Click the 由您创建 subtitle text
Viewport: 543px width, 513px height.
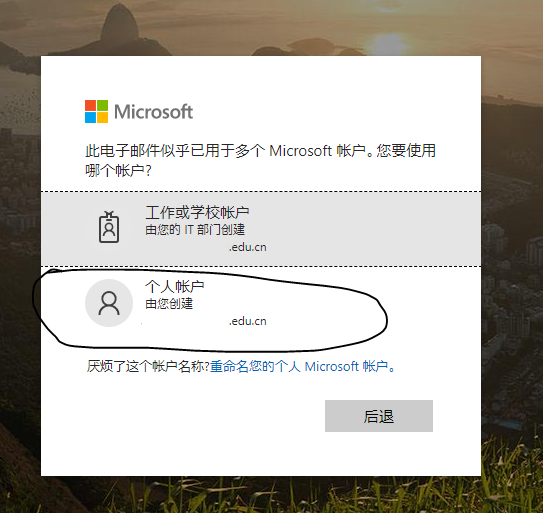coord(169,304)
